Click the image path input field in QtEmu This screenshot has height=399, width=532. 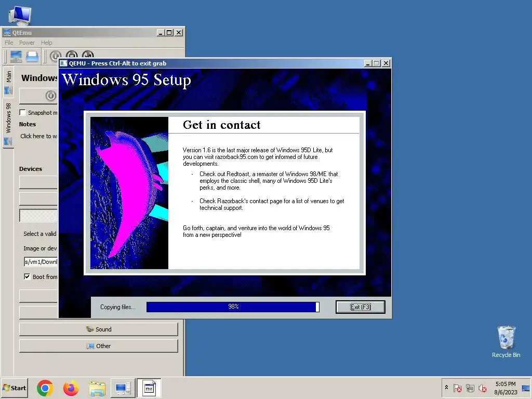(41, 262)
